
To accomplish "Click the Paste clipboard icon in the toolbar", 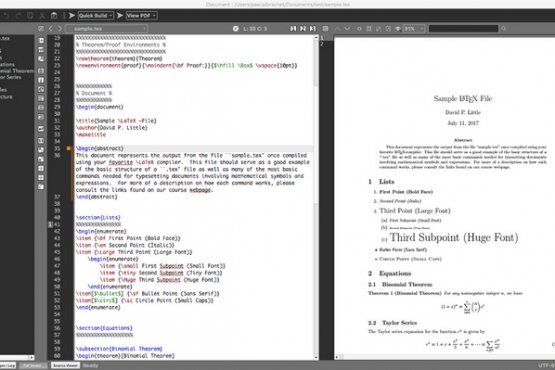I will coord(54,16).
